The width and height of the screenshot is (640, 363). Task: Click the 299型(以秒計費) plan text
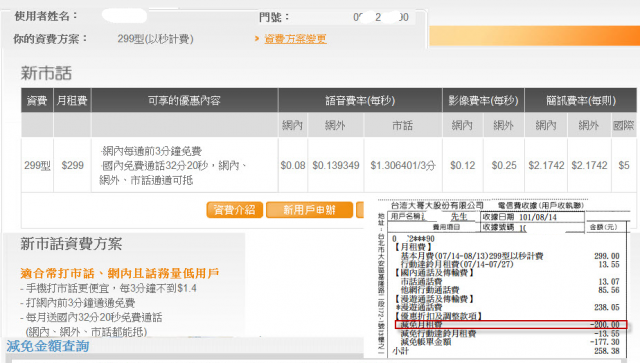[x=156, y=39]
